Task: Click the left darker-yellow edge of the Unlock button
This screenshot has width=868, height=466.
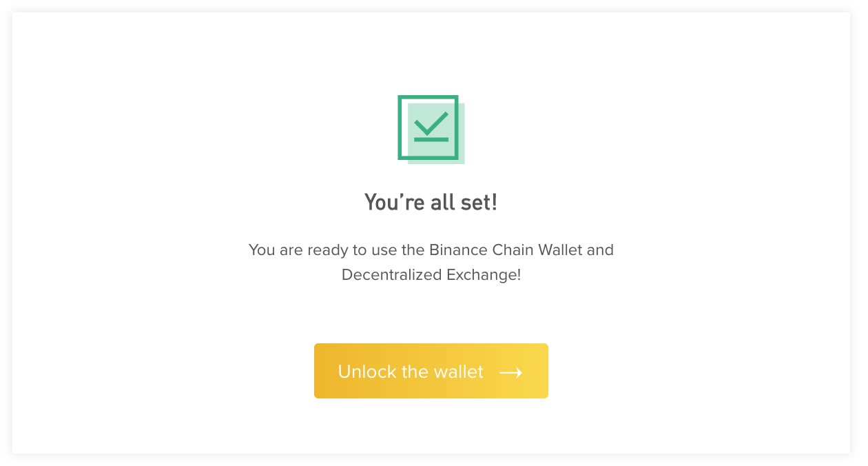Action: coord(320,371)
